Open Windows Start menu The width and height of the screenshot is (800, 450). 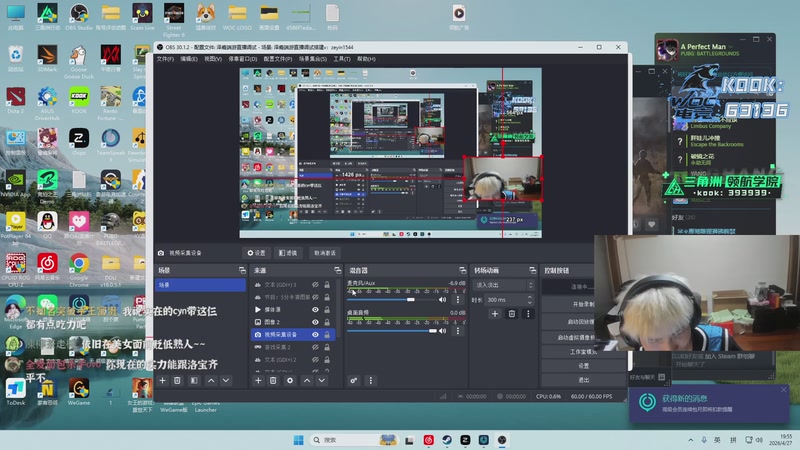click(x=298, y=440)
